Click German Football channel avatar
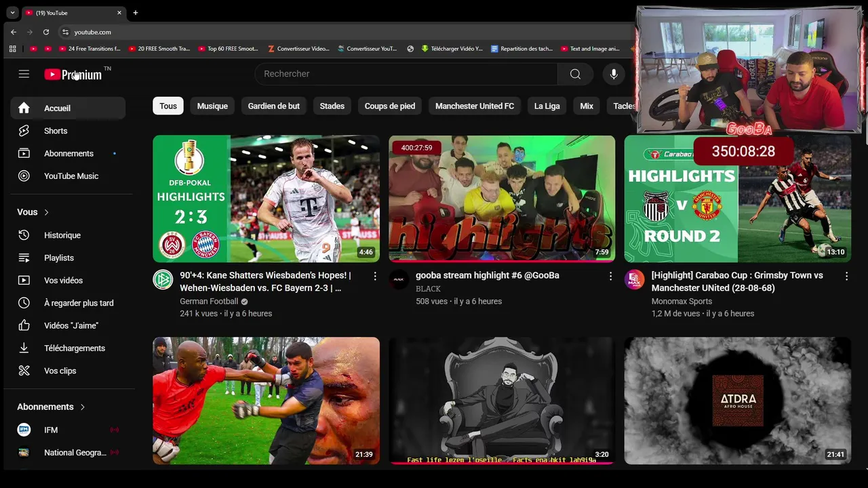 pos(163,279)
